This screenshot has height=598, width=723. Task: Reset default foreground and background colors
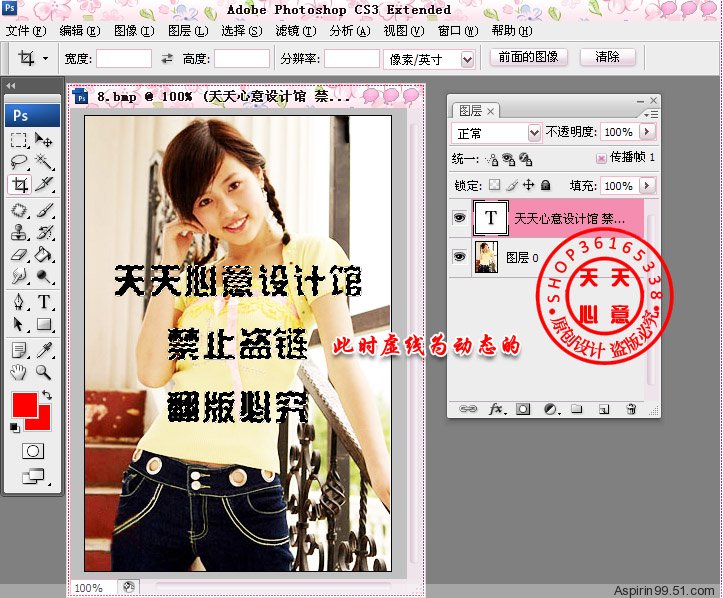tap(15, 428)
